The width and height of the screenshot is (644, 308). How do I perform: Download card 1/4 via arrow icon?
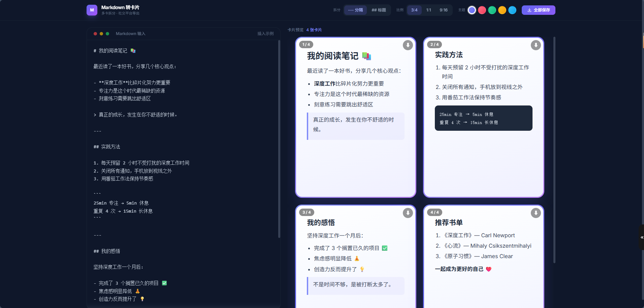(408, 45)
